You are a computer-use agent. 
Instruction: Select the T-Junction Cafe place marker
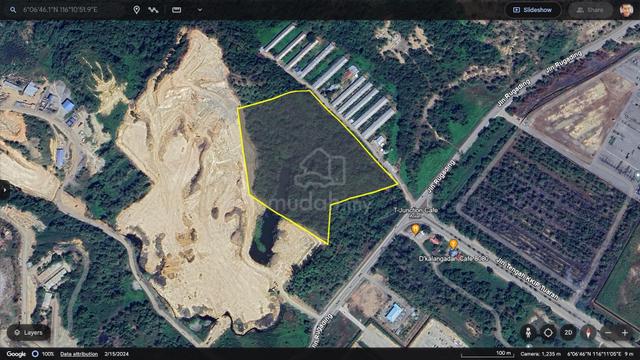416,229
